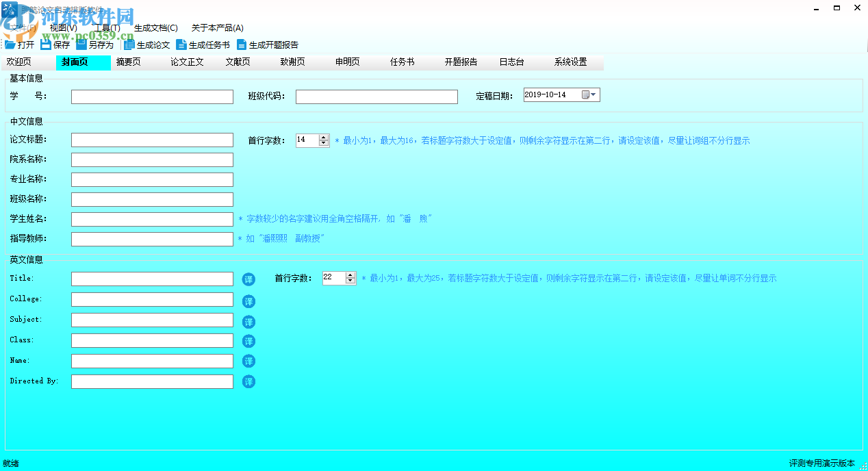Click Generate Proposal Report (生成开题报告) icon
The image size is (868, 471).
click(x=242, y=44)
